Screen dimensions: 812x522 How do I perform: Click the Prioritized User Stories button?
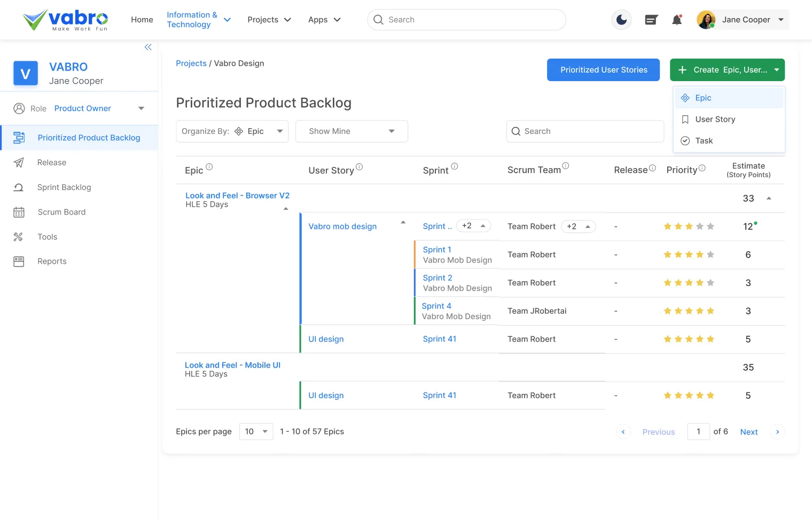(x=603, y=70)
